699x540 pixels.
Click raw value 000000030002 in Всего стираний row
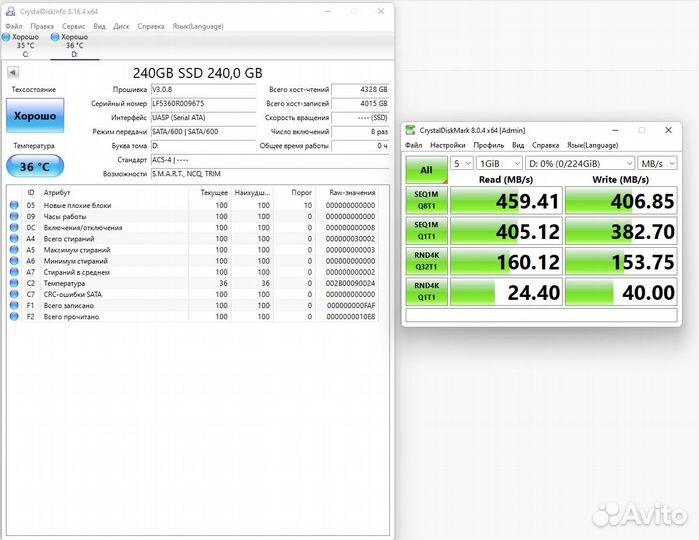[x=350, y=239]
